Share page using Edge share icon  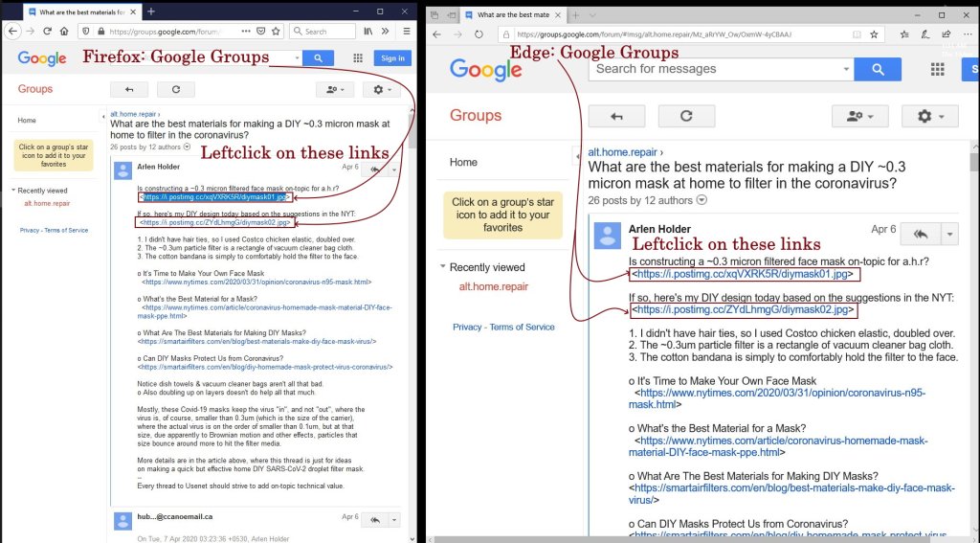947,34
